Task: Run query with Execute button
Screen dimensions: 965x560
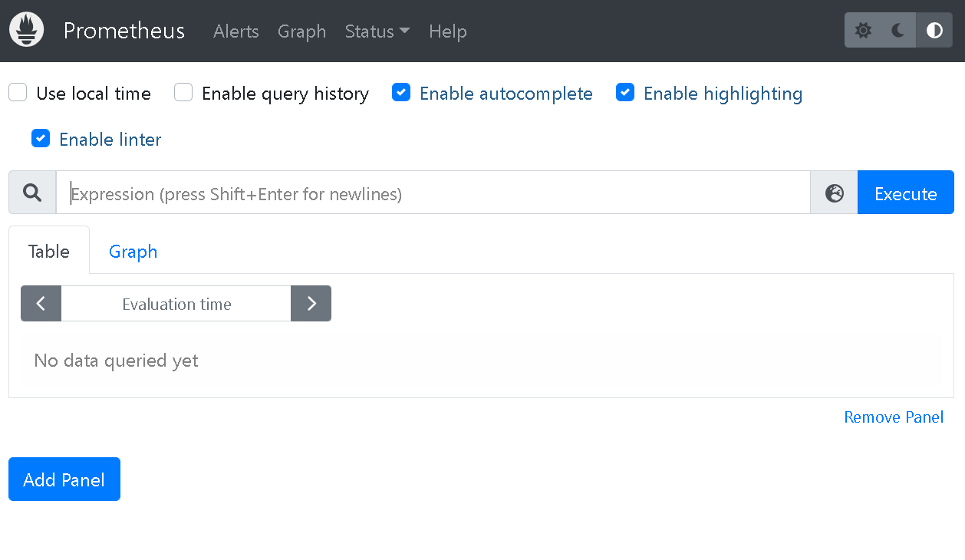Action: (906, 193)
